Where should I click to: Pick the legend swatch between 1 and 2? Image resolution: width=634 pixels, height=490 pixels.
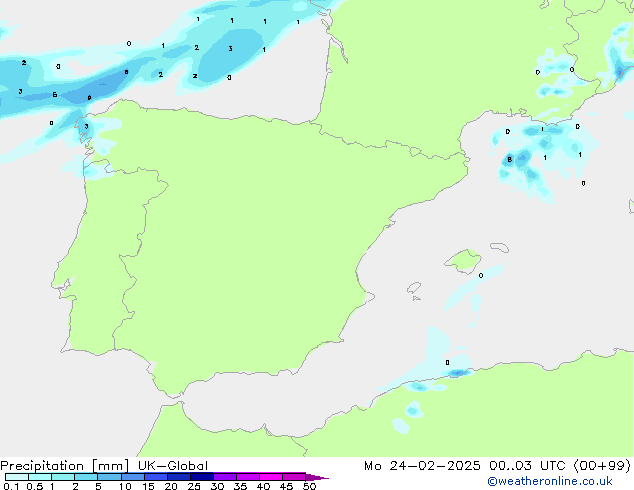coord(63,477)
